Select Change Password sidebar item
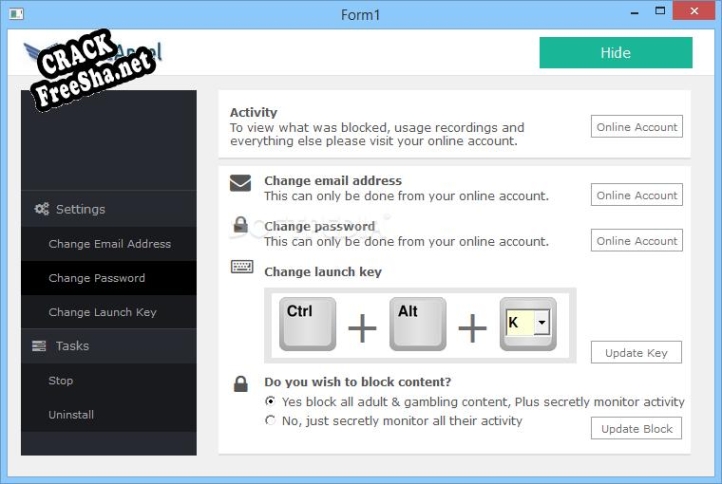 point(97,278)
